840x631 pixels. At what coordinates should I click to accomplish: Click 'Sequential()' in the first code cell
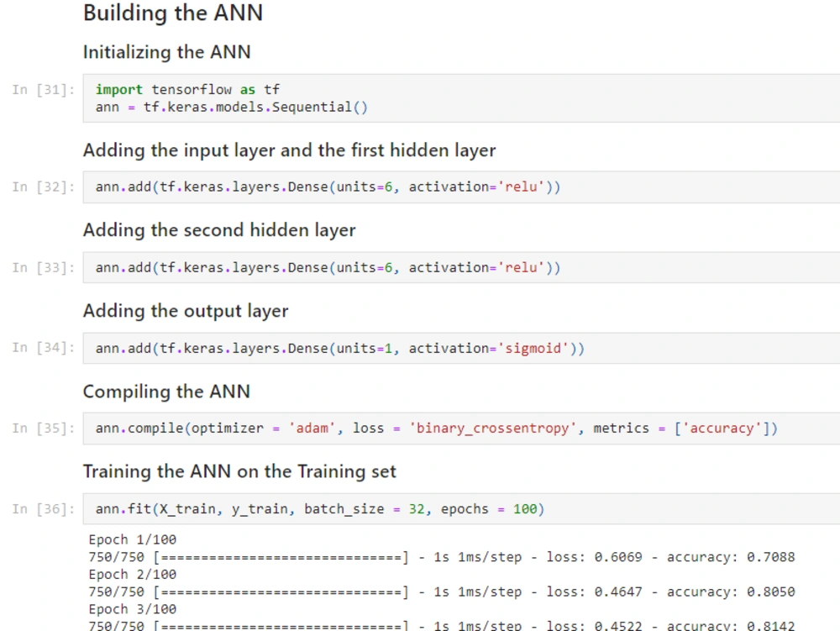tap(320, 108)
